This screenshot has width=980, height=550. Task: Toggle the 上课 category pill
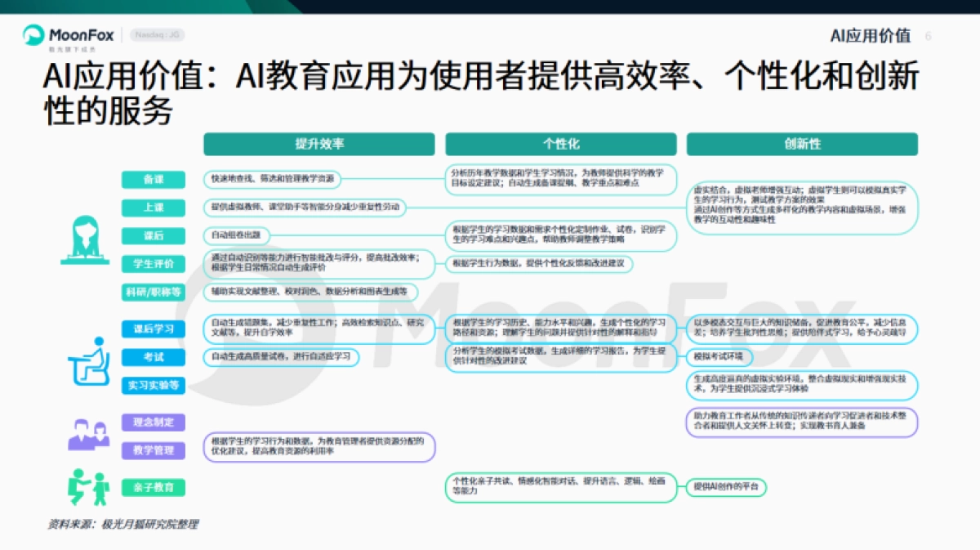click(155, 208)
